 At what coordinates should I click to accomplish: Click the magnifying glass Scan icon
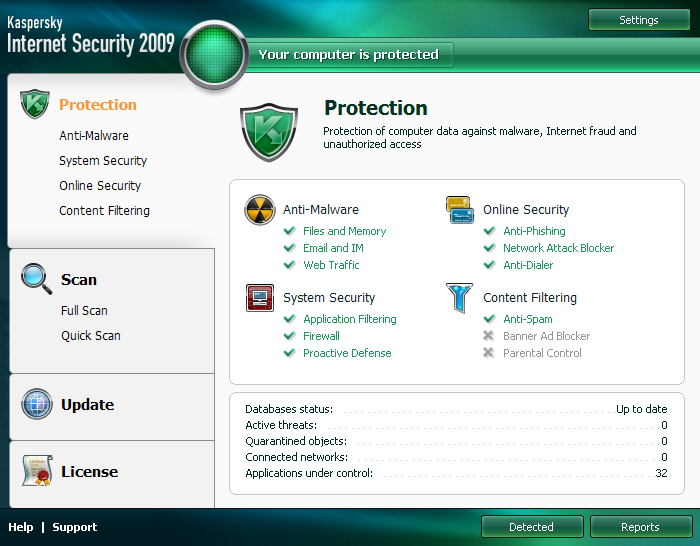click(x=36, y=279)
